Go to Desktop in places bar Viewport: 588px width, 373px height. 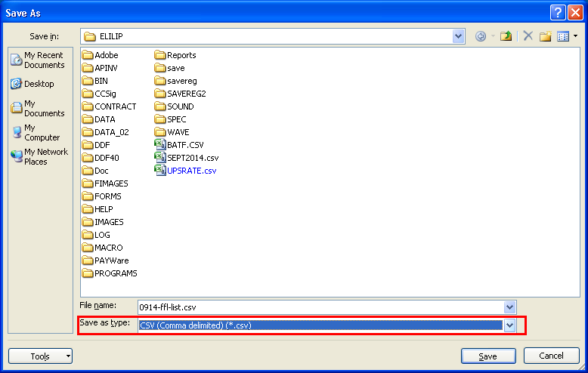[32, 84]
